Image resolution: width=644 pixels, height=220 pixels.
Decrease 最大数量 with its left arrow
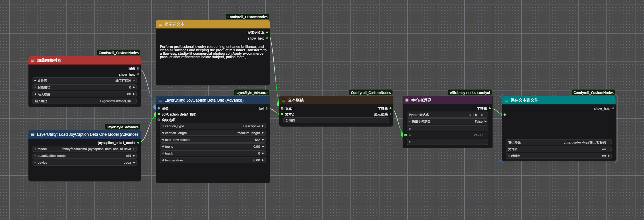35,94
